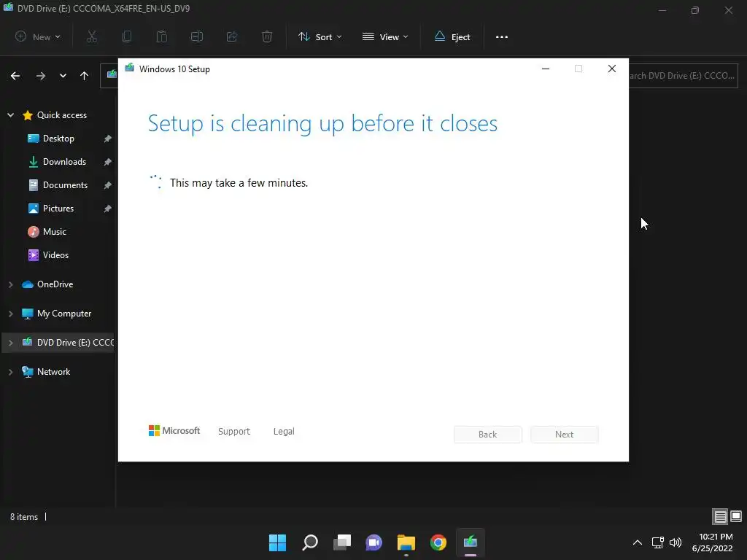Open Desktop in Quick access
The width and height of the screenshot is (747, 560).
click(58, 138)
